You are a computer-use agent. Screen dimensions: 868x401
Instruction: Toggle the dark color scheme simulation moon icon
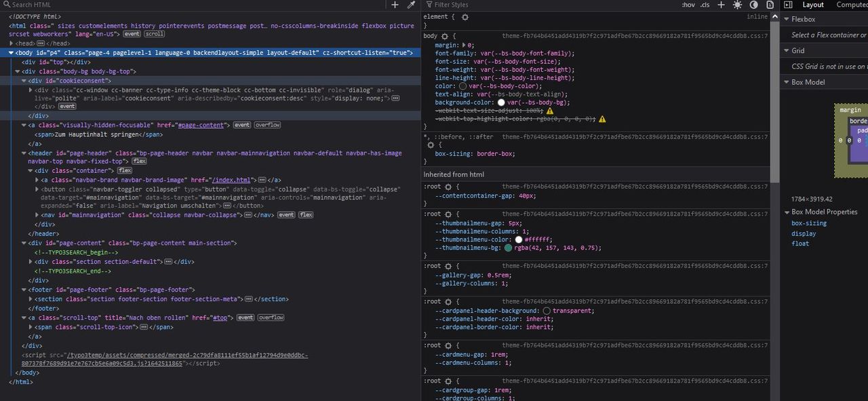(x=754, y=5)
